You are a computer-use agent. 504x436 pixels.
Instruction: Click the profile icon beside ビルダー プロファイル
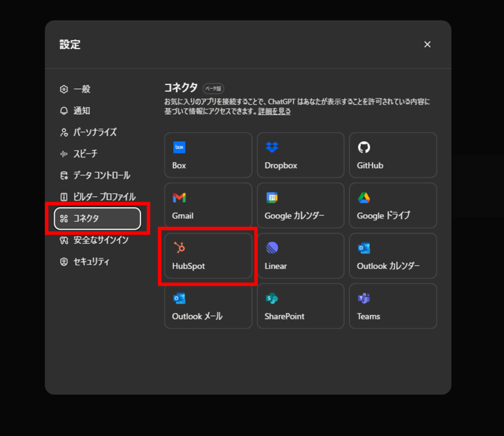pyautogui.click(x=64, y=197)
